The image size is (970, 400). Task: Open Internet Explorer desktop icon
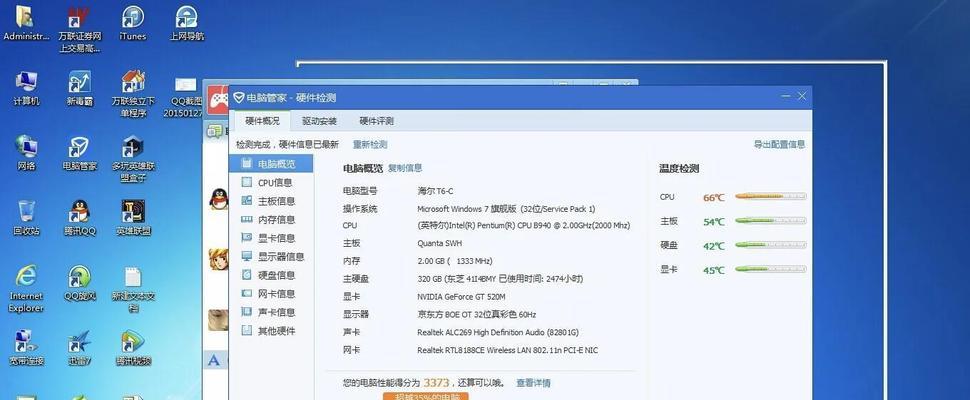click(x=26, y=289)
